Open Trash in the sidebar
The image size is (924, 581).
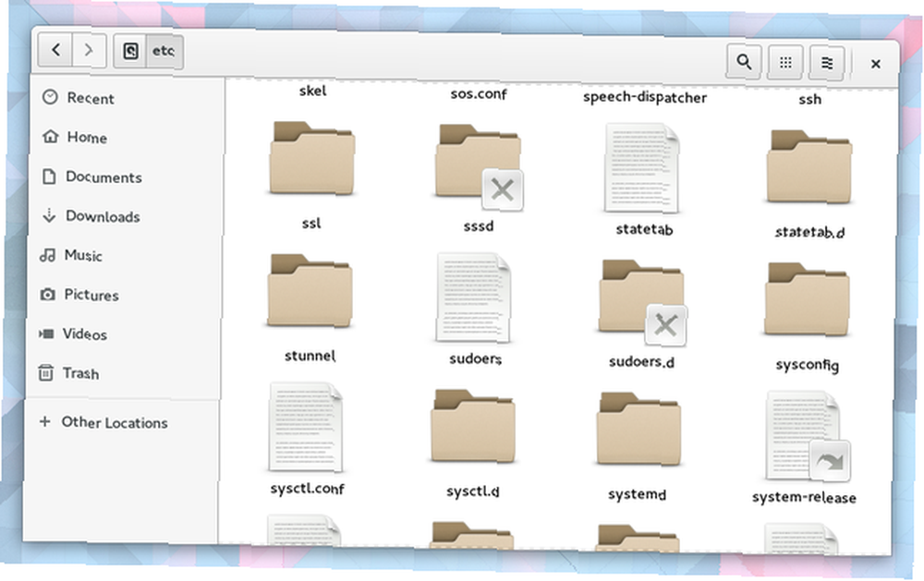pyautogui.click(x=121, y=373)
